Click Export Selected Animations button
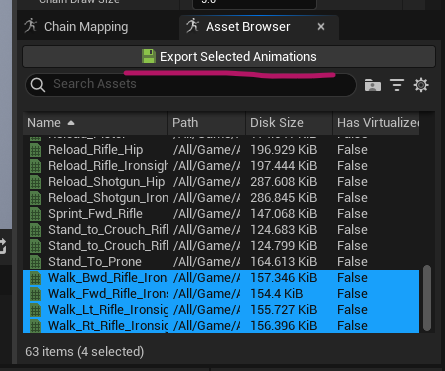Viewport: 445px width, 371px height. (x=229, y=57)
